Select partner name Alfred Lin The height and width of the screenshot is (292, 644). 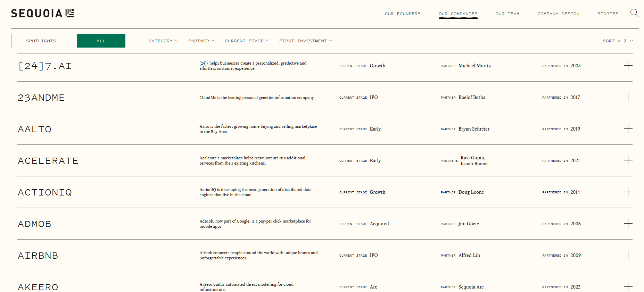point(469,255)
